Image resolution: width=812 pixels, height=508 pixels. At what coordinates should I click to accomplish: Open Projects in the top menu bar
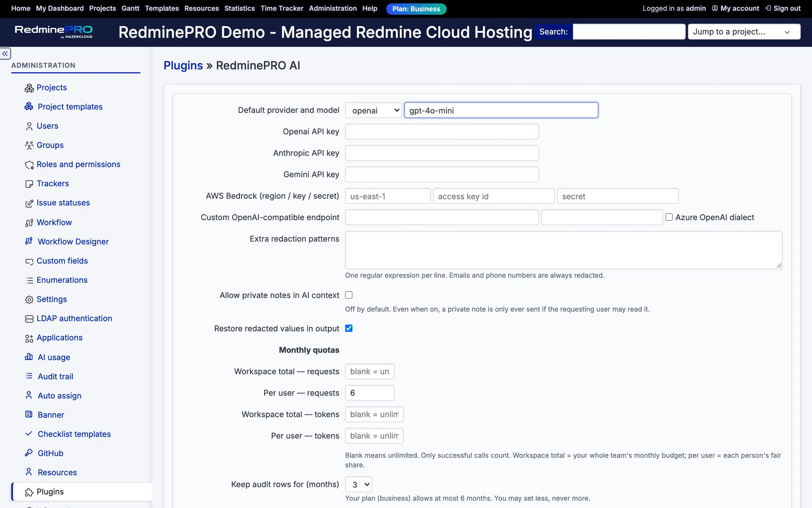click(102, 8)
